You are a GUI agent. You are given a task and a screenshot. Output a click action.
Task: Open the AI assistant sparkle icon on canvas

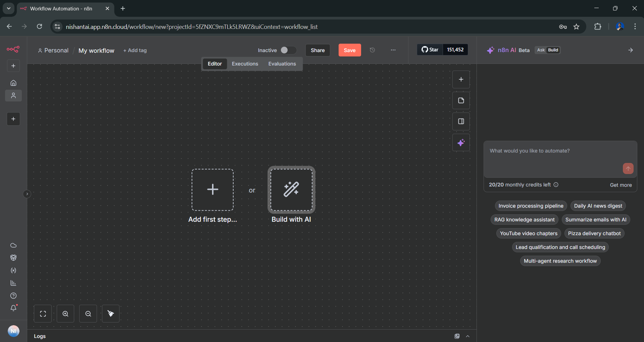click(461, 142)
